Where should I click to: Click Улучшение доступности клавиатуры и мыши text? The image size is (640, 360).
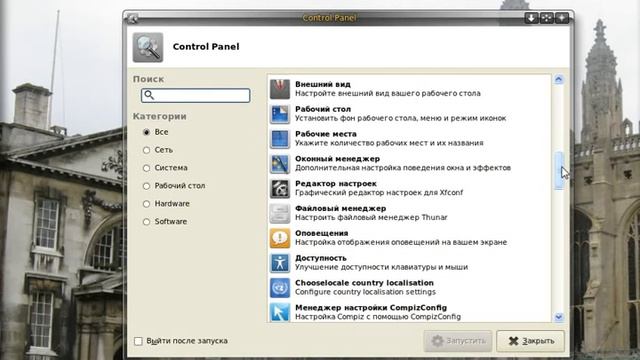point(382,267)
